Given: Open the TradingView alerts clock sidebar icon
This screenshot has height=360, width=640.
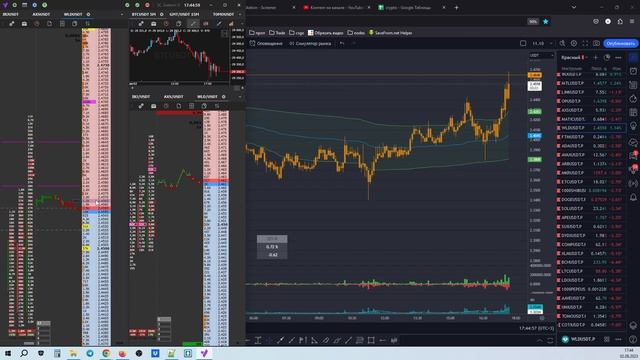Looking at the screenshot, I should [x=633, y=71].
